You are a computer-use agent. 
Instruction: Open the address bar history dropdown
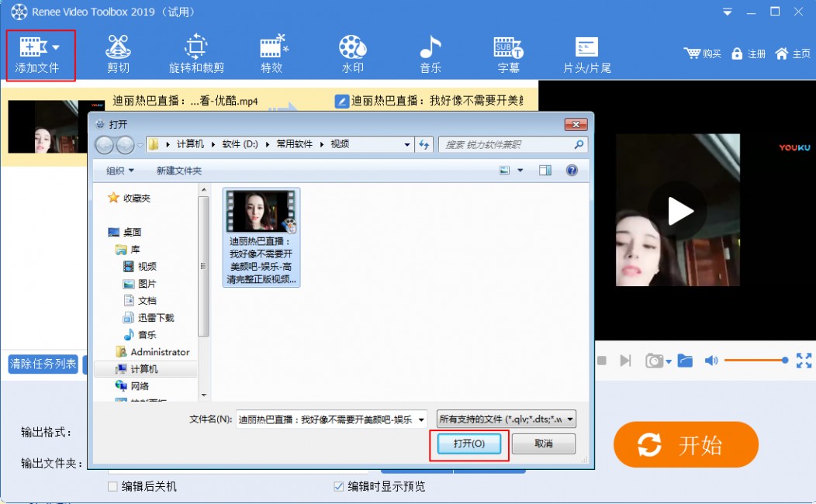coord(407,144)
